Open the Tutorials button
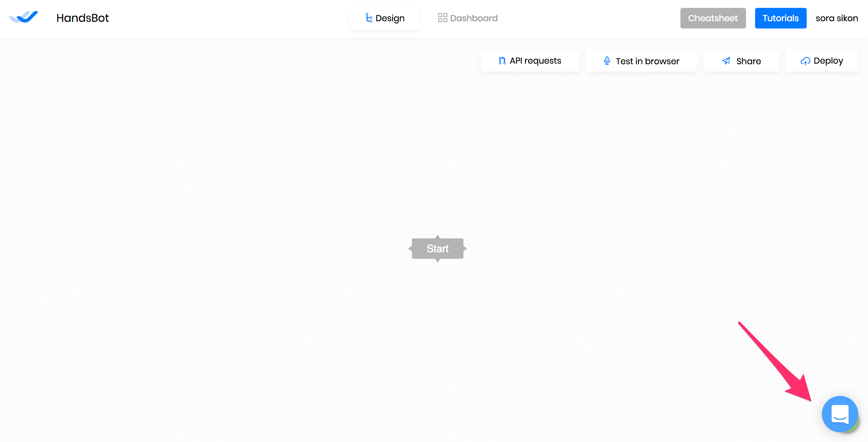Image resolution: width=868 pixels, height=442 pixels. (x=780, y=18)
